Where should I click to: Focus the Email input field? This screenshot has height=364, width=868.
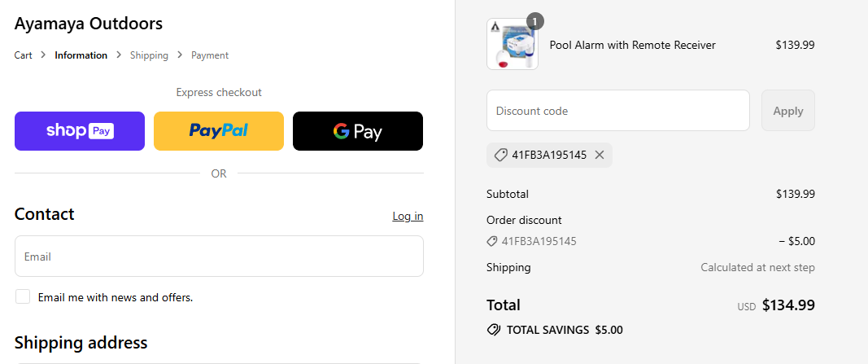219,256
